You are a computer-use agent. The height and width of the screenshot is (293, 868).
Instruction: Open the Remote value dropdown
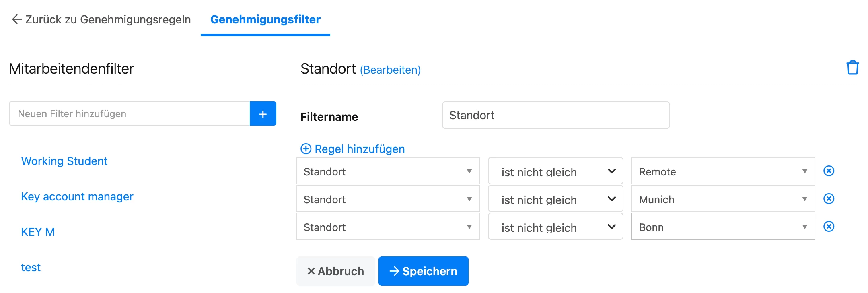(x=723, y=171)
